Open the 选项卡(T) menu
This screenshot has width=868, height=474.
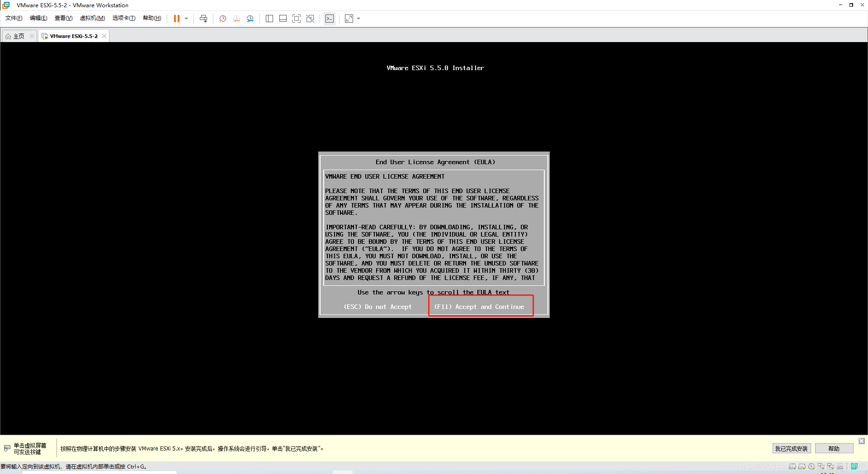click(124, 18)
